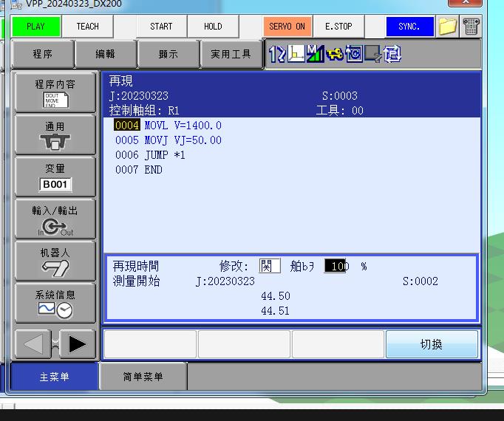The width and height of the screenshot is (504, 421).
Task: Open the 系統信息 (system info) menu
Action: click(x=55, y=302)
